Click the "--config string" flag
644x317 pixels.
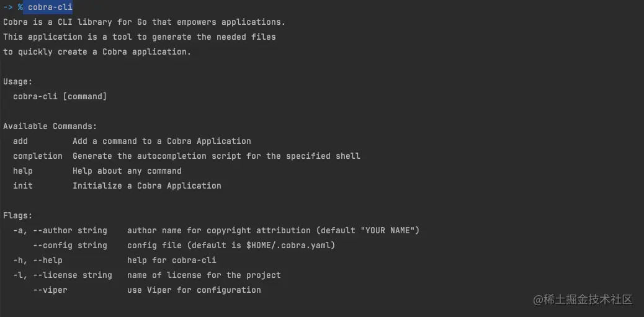point(69,245)
